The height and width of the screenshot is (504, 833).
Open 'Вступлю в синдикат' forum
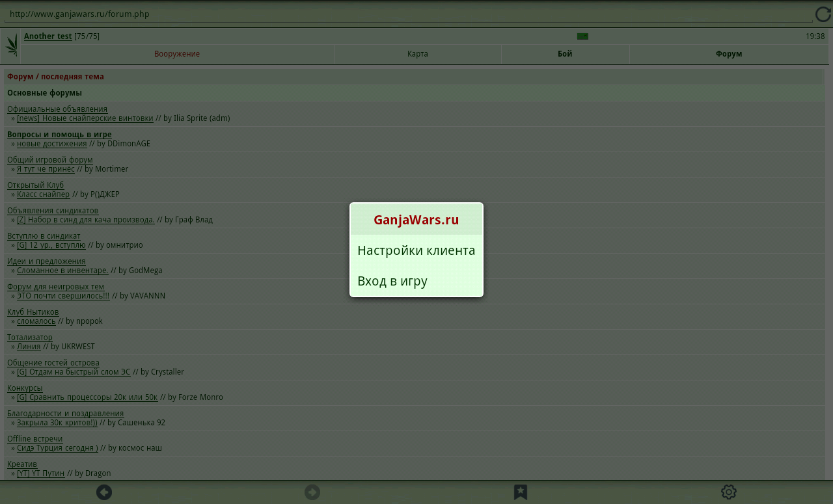pyautogui.click(x=44, y=236)
